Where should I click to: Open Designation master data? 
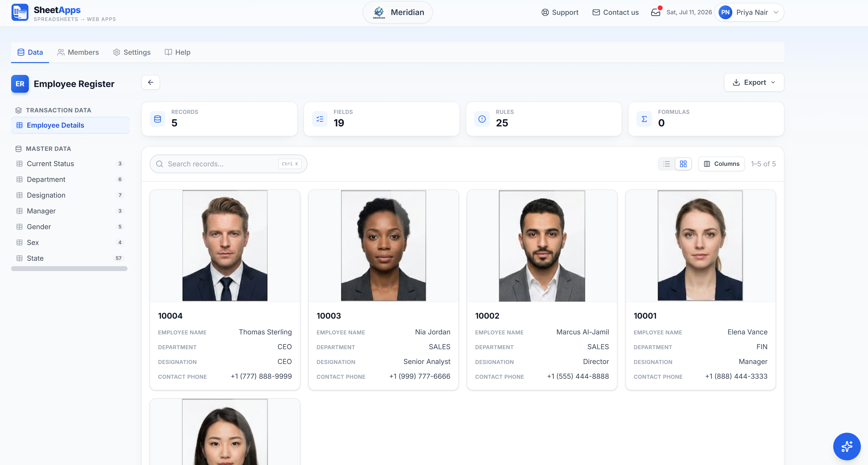point(70,195)
